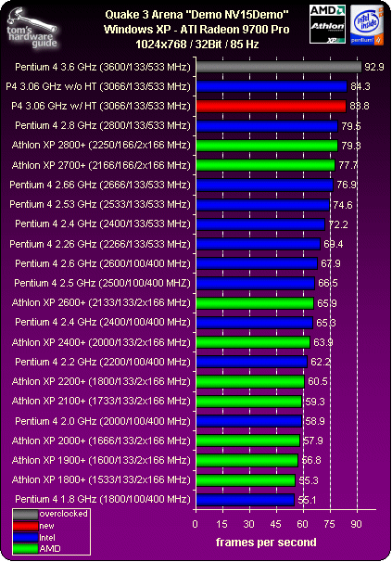This screenshot has width=392, height=562.
Task: Click label Pentium 4 1.8 GHz
Action: [103, 499]
